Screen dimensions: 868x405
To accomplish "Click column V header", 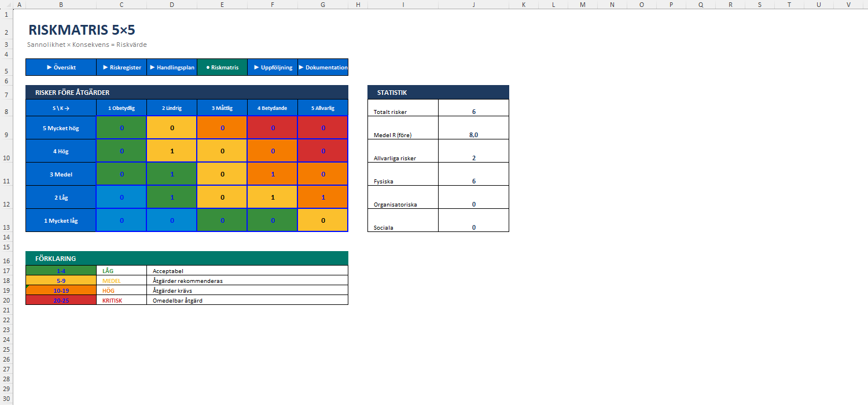I will pyautogui.click(x=848, y=5).
